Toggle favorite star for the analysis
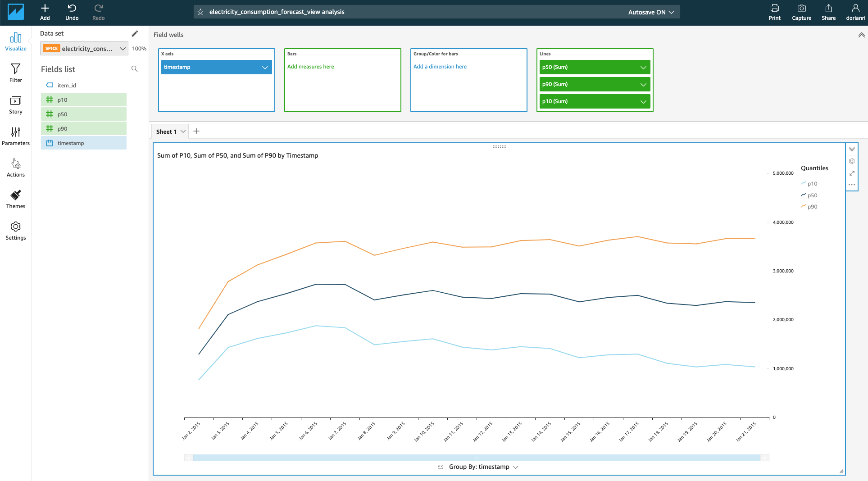 pyautogui.click(x=201, y=12)
